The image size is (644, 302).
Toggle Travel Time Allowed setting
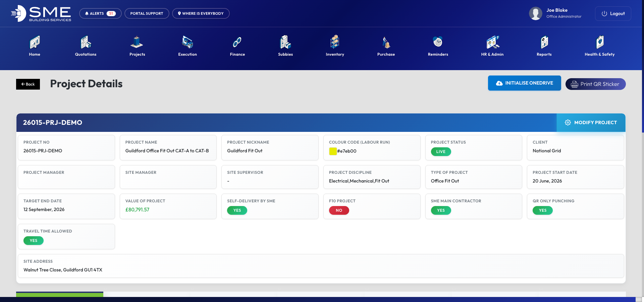(33, 241)
